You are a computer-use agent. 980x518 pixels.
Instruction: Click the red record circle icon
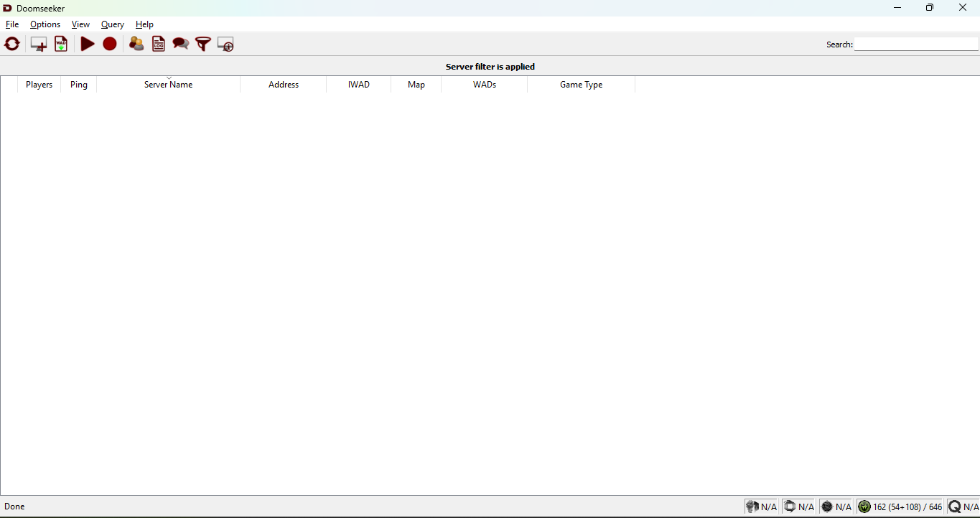pyautogui.click(x=110, y=44)
